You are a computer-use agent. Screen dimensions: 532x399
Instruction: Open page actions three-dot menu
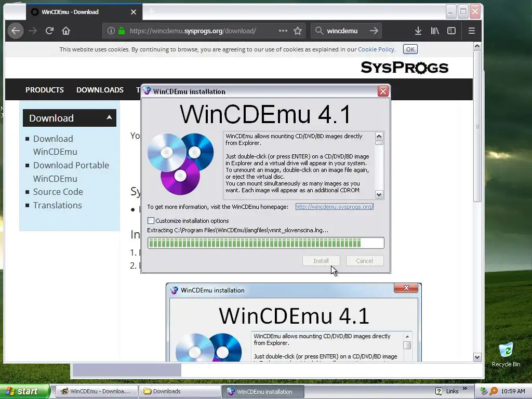point(283,31)
